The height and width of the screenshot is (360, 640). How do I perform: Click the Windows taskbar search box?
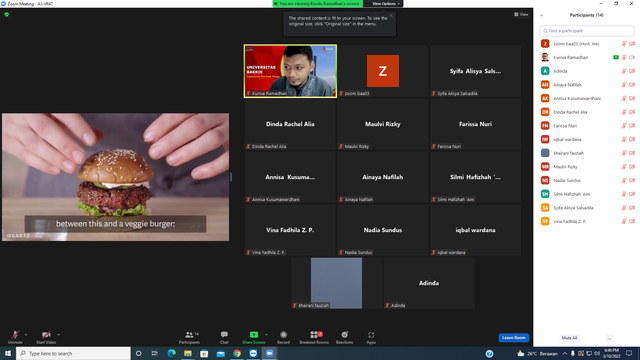pos(73,353)
